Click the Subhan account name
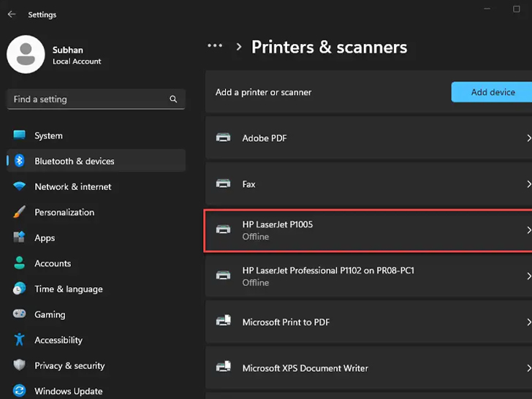532x399 pixels. tap(68, 50)
